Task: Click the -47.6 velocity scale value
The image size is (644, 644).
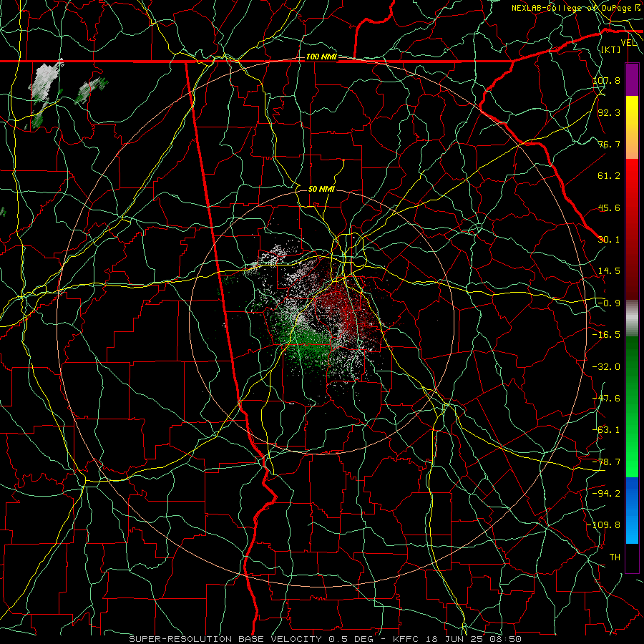Action: pyautogui.click(x=606, y=399)
